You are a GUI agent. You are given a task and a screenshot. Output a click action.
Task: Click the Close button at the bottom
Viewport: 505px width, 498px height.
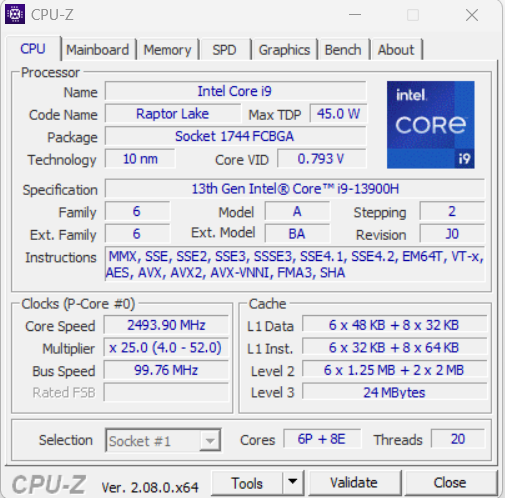click(x=450, y=482)
